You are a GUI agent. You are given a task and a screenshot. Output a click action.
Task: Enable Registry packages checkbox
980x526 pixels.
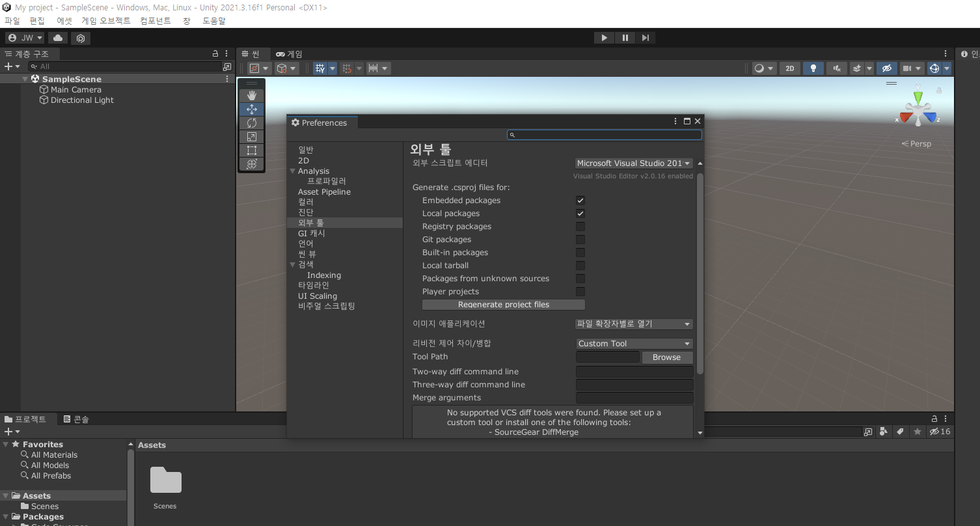coord(580,227)
